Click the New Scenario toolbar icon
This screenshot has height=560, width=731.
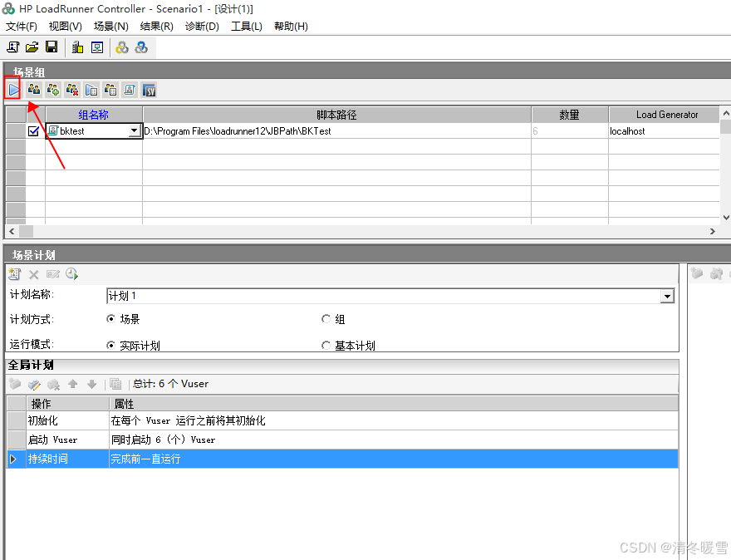[x=13, y=47]
